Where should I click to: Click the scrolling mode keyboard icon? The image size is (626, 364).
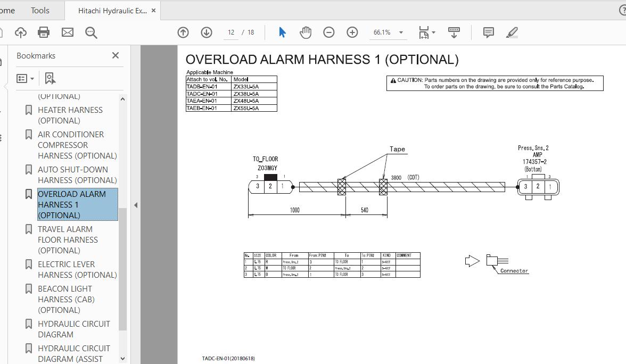pyautogui.click(x=454, y=32)
